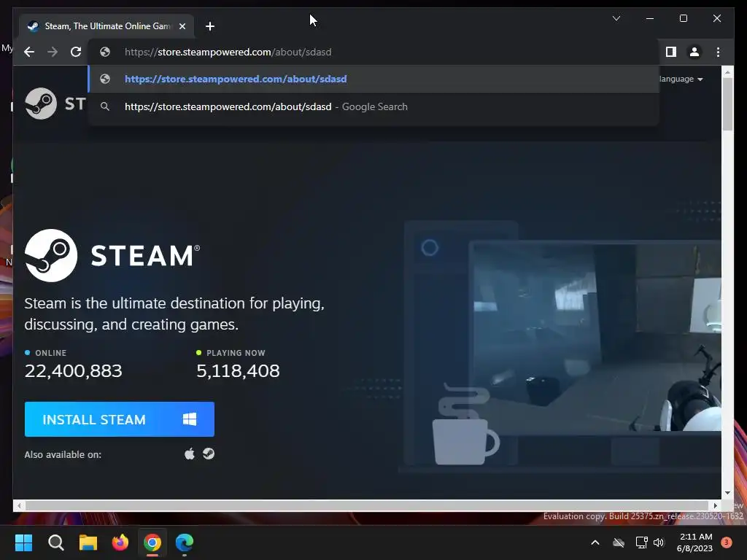Choose the Apple macOS download icon
The width and height of the screenshot is (747, 560).
coord(189,454)
